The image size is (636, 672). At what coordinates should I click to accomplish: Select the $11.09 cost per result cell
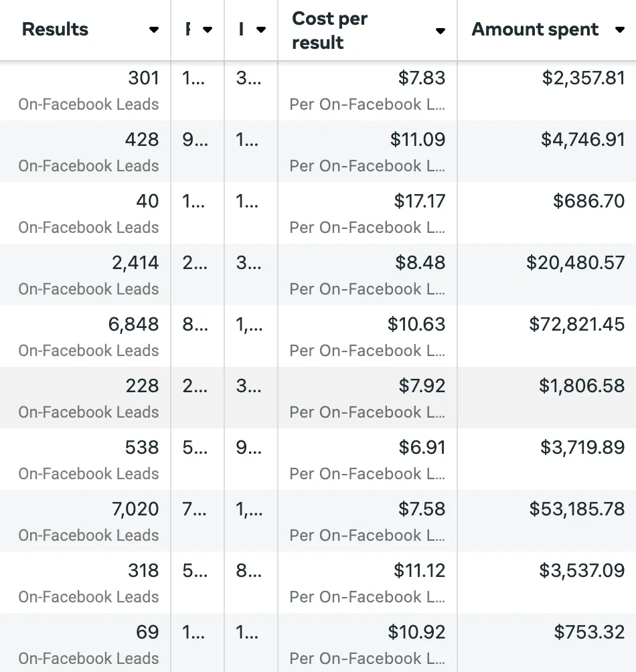pyautogui.click(x=368, y=152)
